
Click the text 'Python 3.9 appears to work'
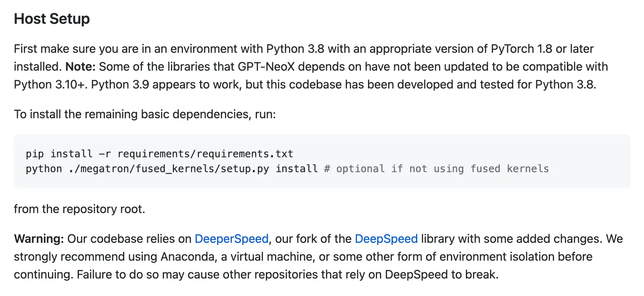click(x=166, y=84)
